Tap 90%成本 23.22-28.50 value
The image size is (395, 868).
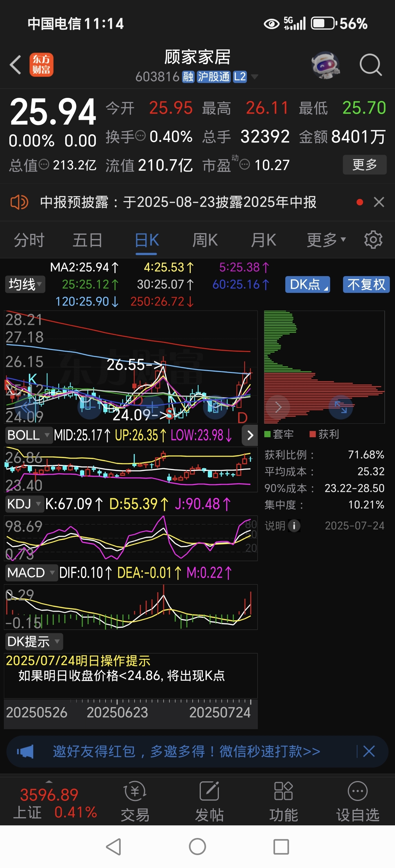click(354, 488)
